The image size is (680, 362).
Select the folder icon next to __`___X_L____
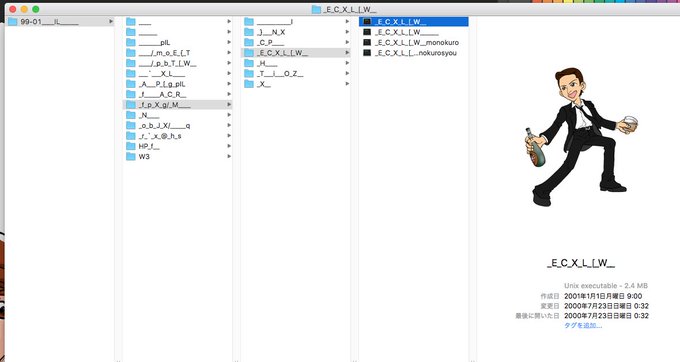coord(131,74)
